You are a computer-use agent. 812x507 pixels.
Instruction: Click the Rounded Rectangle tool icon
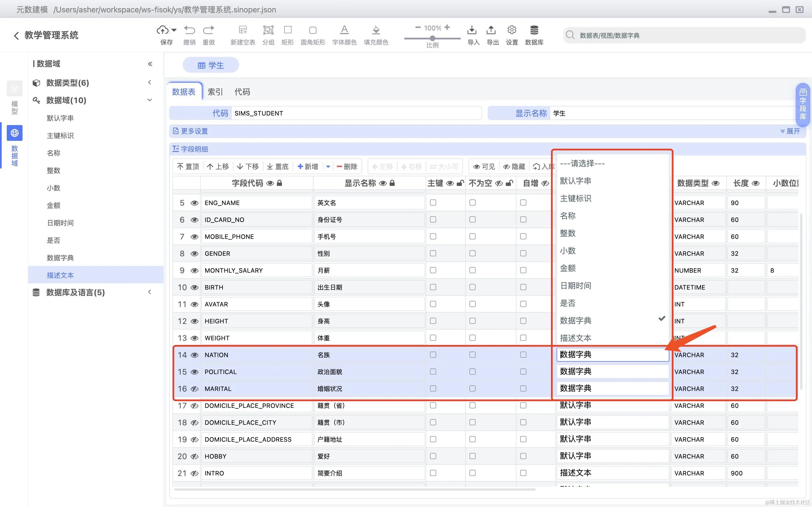(313, 30)
